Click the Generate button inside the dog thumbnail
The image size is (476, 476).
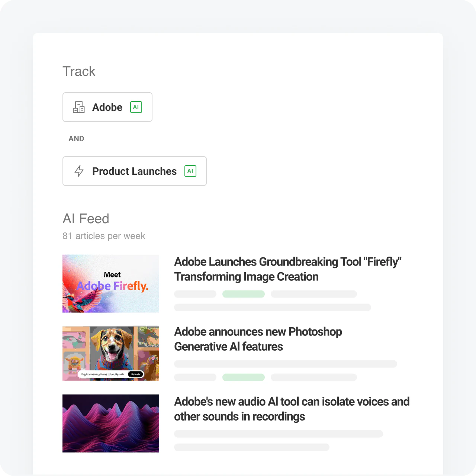point(136,374)
